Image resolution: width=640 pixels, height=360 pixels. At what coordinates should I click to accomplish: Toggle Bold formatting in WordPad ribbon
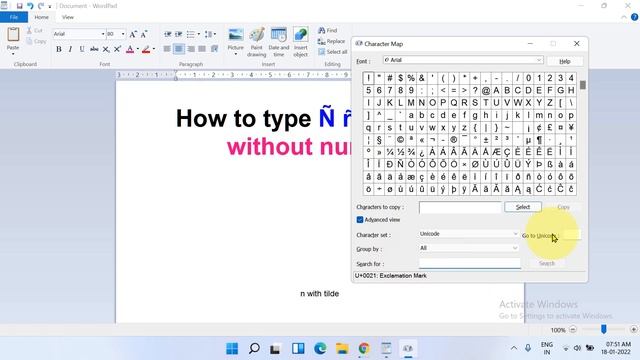pos(59,49)
